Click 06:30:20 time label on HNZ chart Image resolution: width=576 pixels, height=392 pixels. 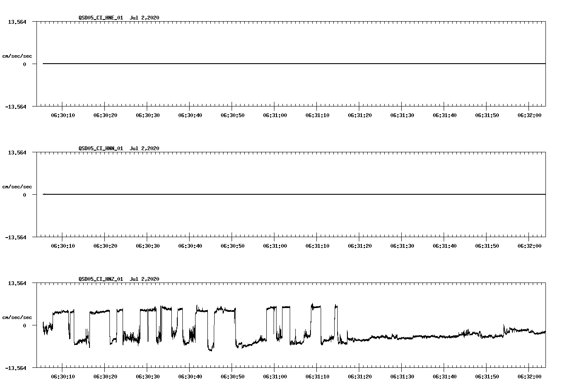[105, 377]
